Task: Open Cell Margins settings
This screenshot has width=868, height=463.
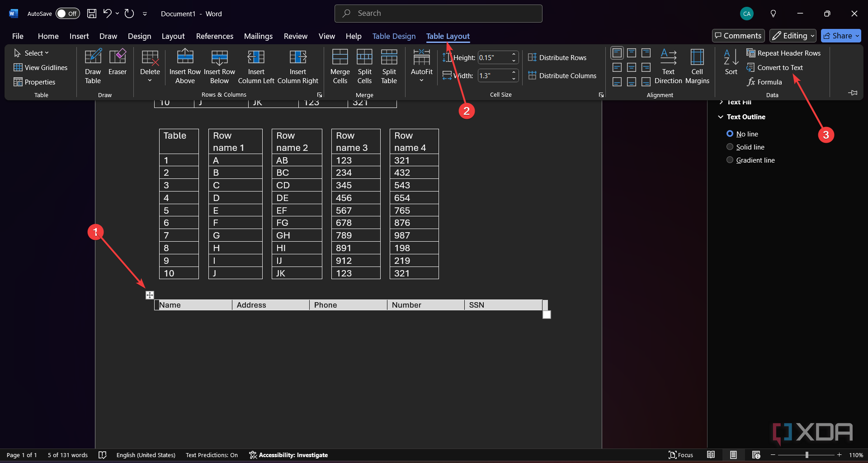Action: 697,66
